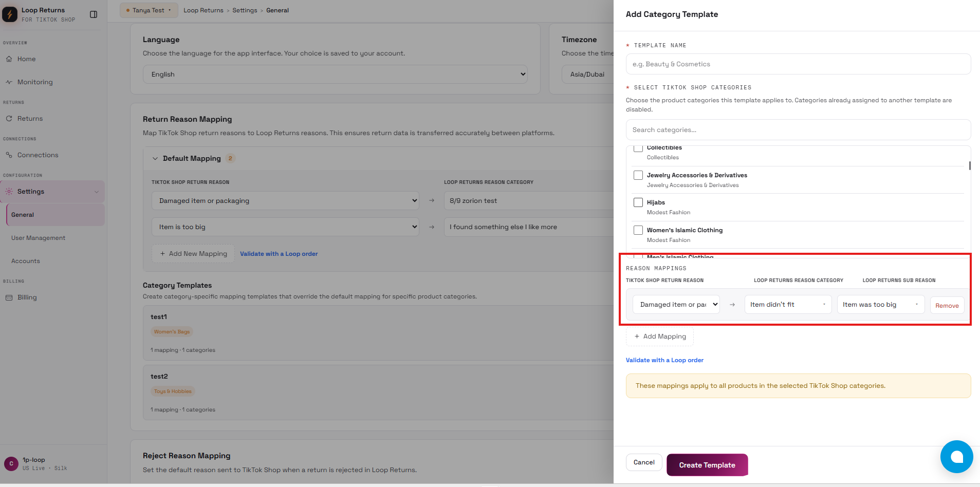
Task: Open the Item was too big sub reason dropdown
Action: [x=881, y=305]
